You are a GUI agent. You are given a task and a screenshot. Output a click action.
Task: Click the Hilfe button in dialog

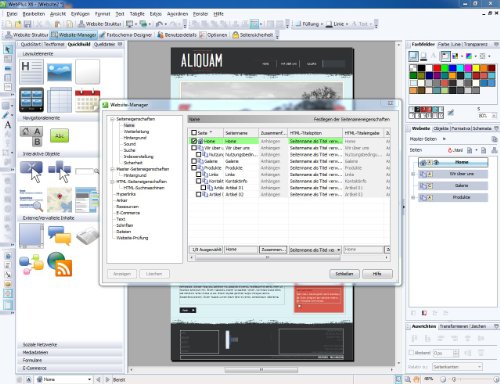377,274
